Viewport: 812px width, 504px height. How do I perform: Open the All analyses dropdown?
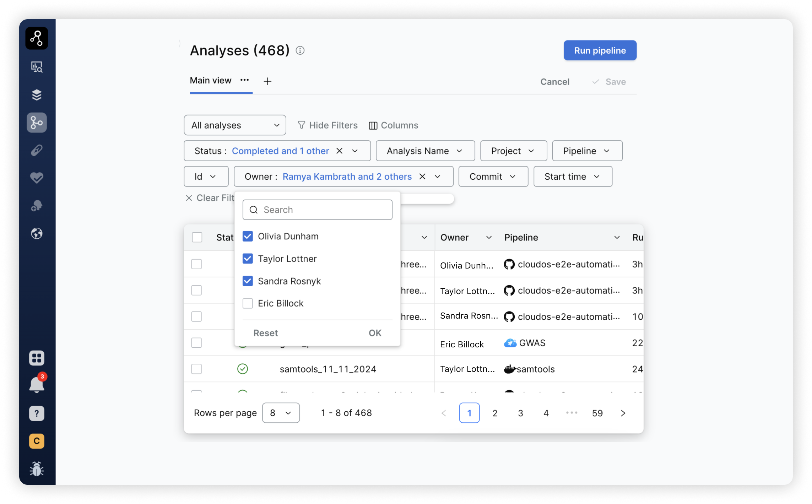(x=235, y=125)
